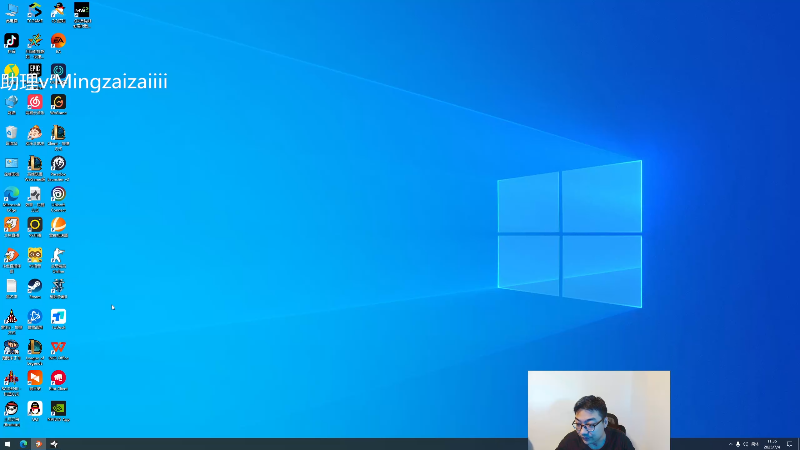This screenshot has width=800, height=450.
Task: Click the Edge icon on the taskbar
Action: pyautogui.click(x=23, y=444)
